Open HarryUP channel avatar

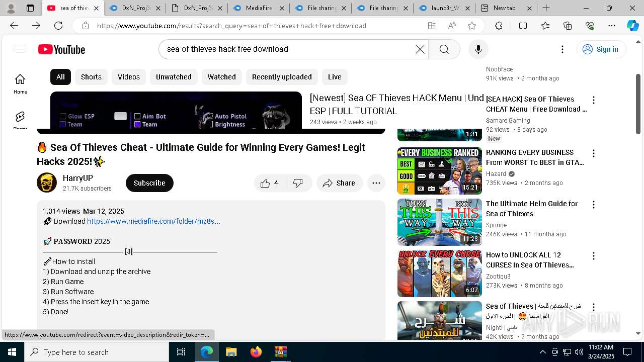(47, 183)
